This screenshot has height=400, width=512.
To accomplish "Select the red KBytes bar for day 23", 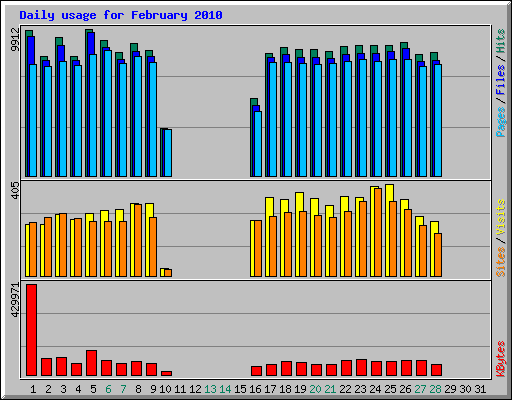I will coord(362,368).
